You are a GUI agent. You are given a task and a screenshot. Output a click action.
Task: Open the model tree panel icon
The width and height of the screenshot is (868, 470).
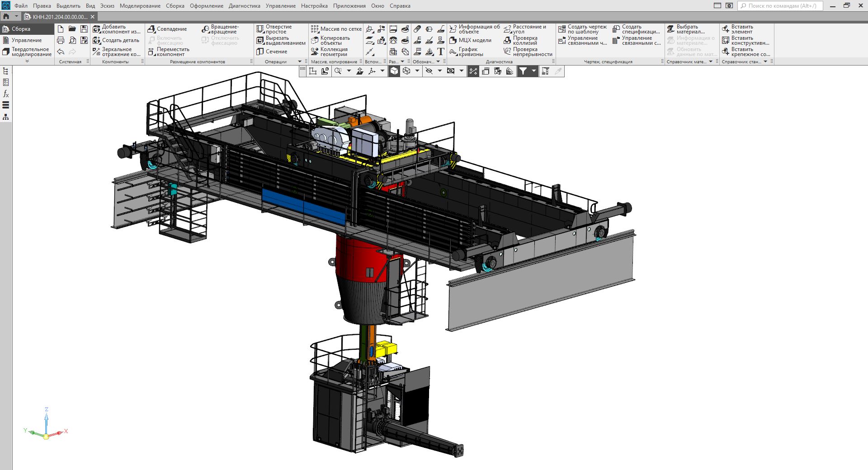click(x=6, y=71)
